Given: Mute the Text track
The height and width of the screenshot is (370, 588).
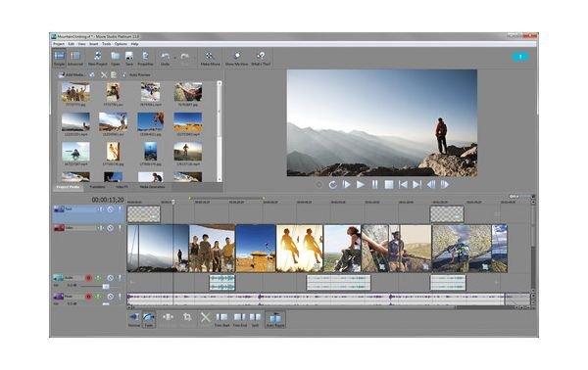Looking at the screenshot, I should click(x=110, y=209).
